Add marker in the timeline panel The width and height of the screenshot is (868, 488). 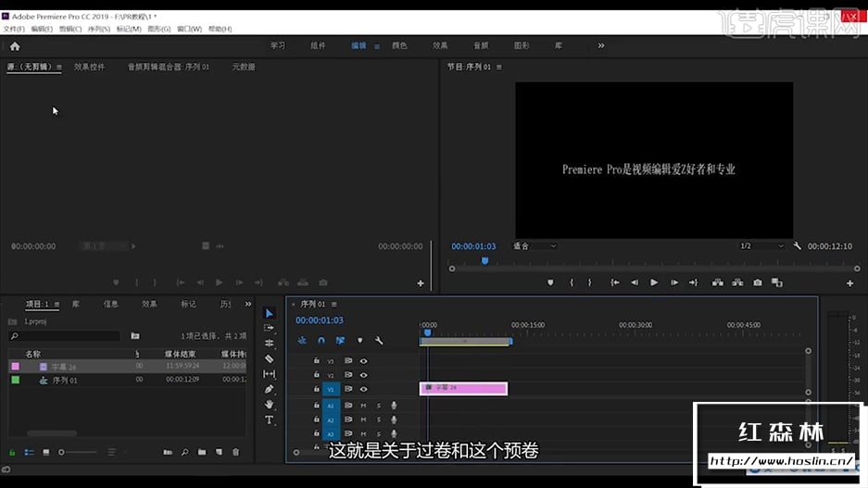pyautogui.click(x=359, y=341)
